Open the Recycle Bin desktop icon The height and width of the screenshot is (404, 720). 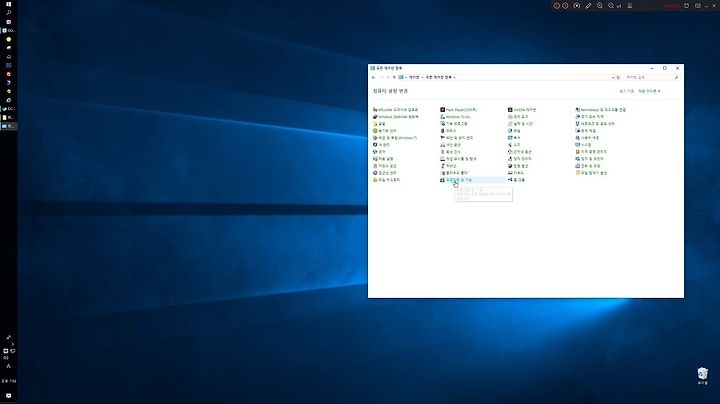(703, 375)
